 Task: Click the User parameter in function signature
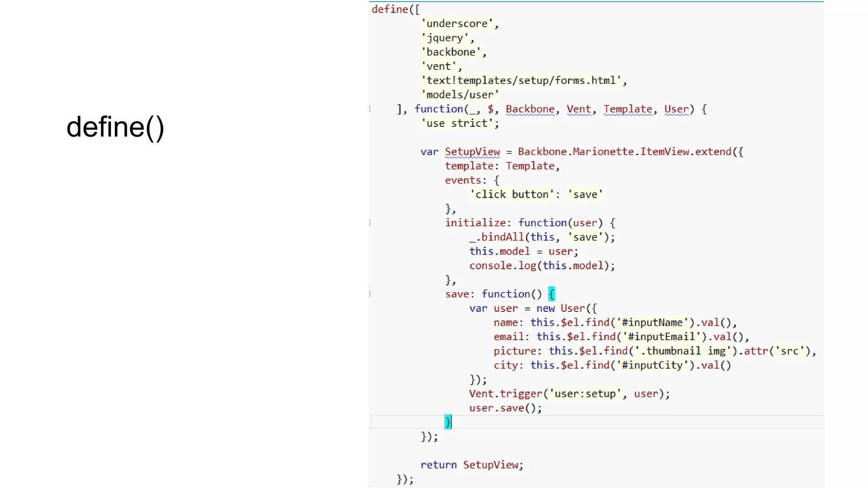pos(676,109)
